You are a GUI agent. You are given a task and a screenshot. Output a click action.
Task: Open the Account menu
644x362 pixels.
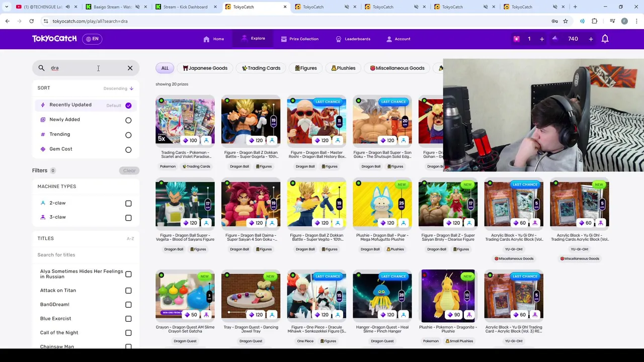point(398,39)
